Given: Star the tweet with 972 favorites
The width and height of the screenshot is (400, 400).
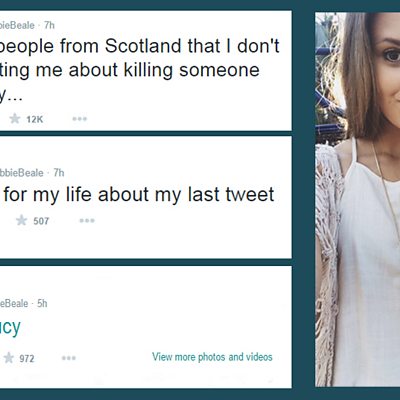Looking at the screenshot, I should tap(8, 358).
